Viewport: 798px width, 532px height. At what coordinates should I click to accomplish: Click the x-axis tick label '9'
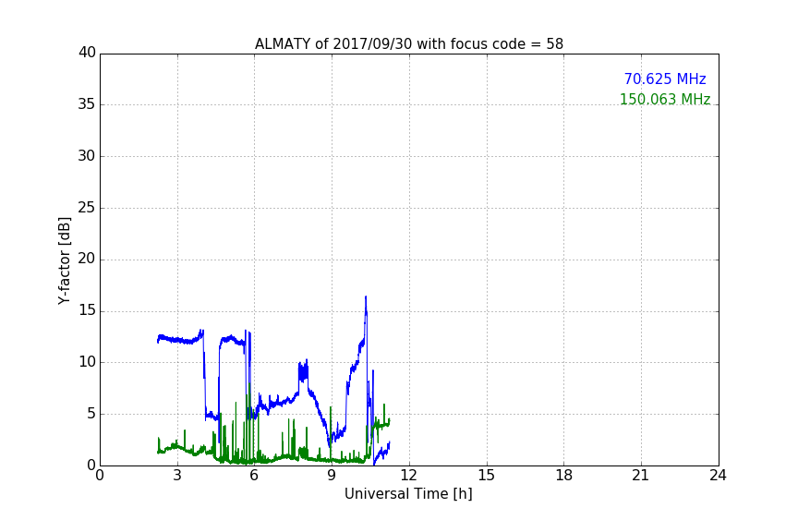332,476
